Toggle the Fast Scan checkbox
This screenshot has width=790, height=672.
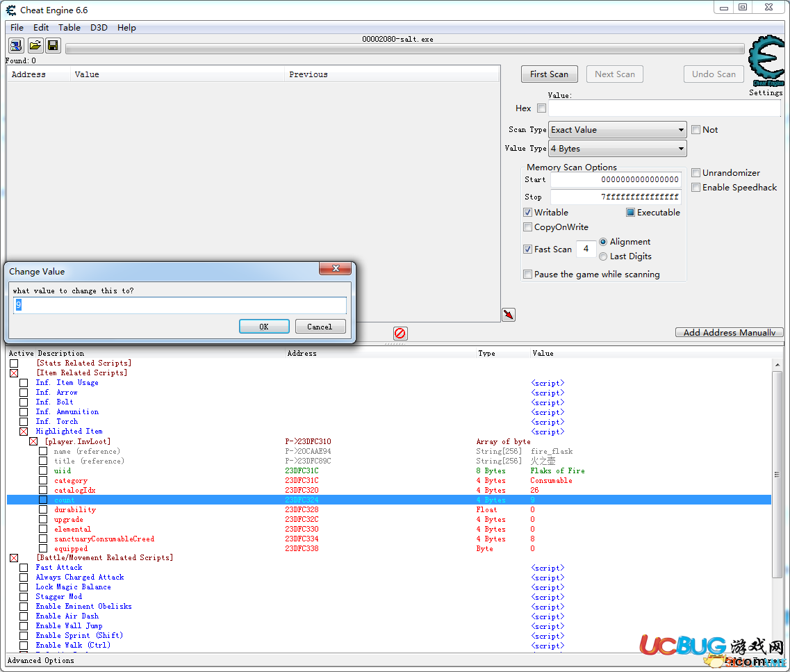pyautogui.click(x=527, y=249)
